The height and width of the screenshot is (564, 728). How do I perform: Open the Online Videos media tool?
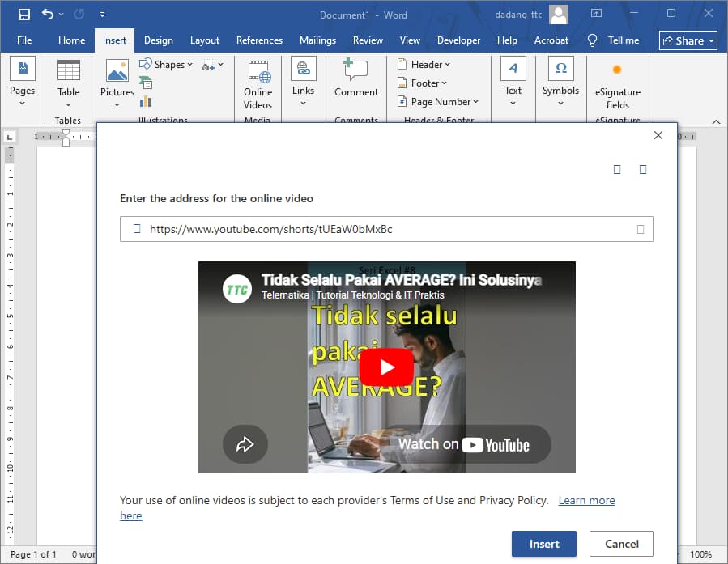click(258, 82)
